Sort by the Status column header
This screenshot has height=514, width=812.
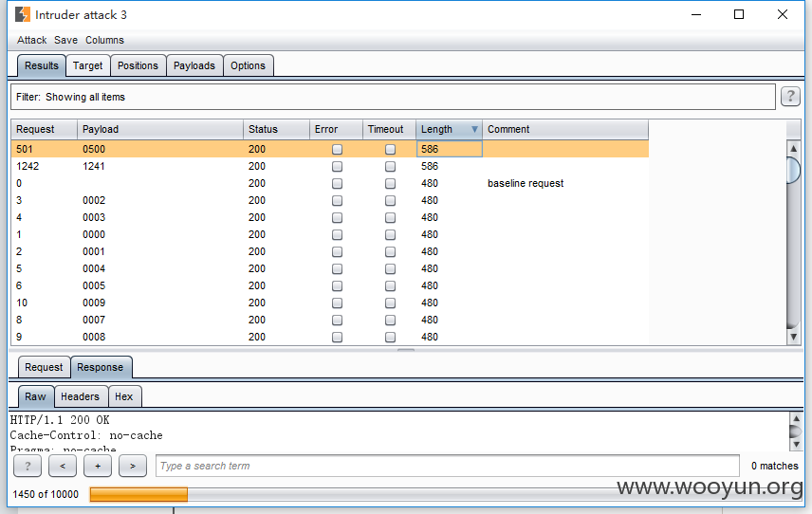(276, 129)
